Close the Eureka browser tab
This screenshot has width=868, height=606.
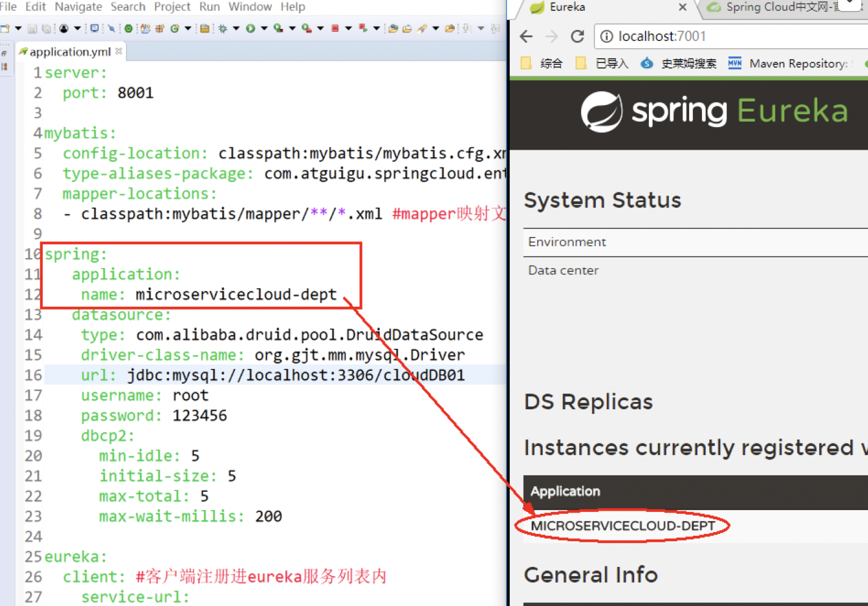tap(682, 7)
